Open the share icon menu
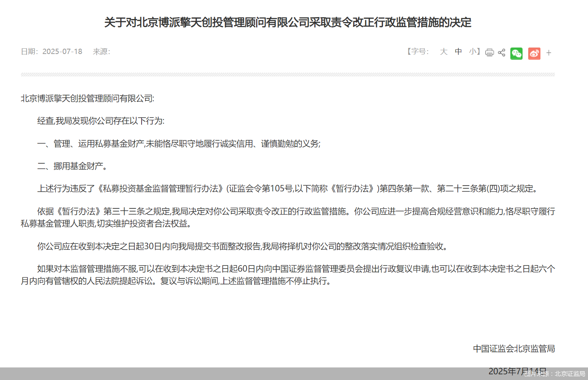 502,52
